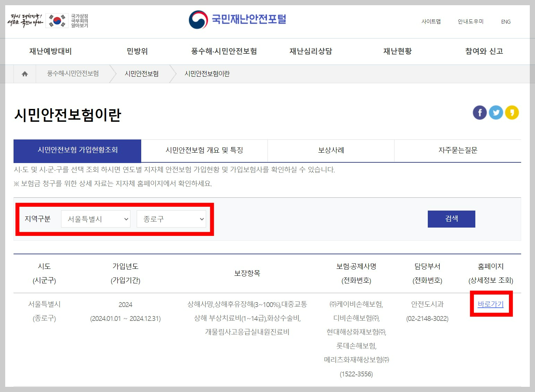The image size is (535, 392).
Task: Select the 시민안전보험 개요 및 특징 tab
Action: 204,151
